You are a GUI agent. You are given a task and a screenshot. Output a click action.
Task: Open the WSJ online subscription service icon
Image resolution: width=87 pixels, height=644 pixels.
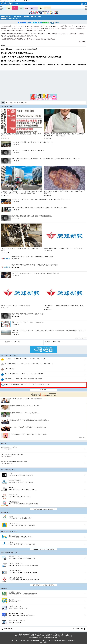4,475
